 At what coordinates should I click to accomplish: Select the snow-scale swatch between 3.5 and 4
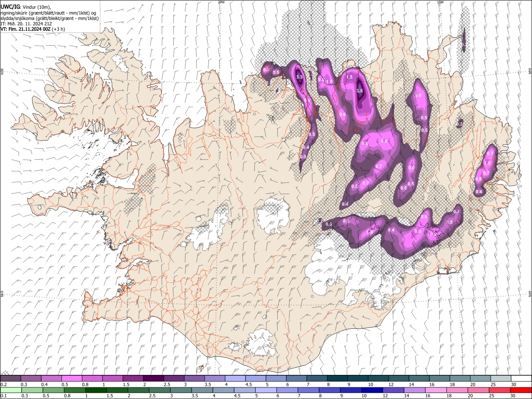215,378
